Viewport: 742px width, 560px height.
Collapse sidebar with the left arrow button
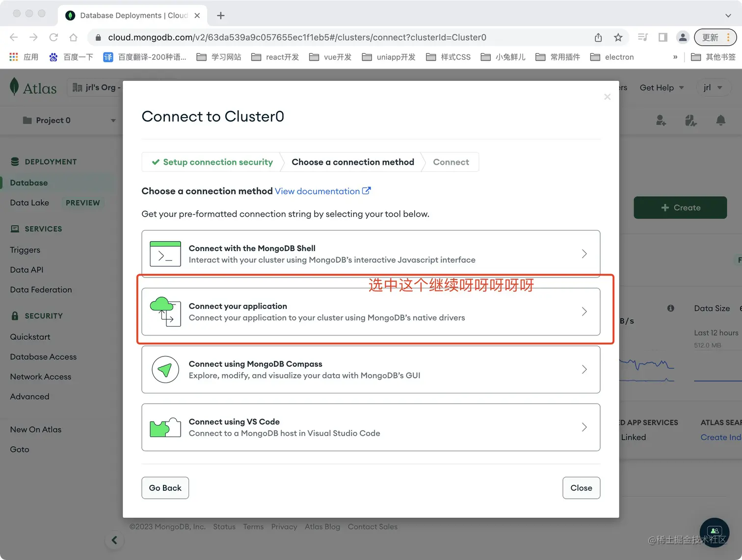tap(114, 540)
